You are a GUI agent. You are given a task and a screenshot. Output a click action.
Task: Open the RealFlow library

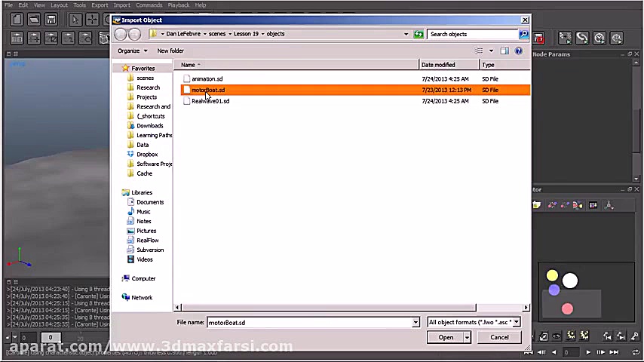pos(148,241)
